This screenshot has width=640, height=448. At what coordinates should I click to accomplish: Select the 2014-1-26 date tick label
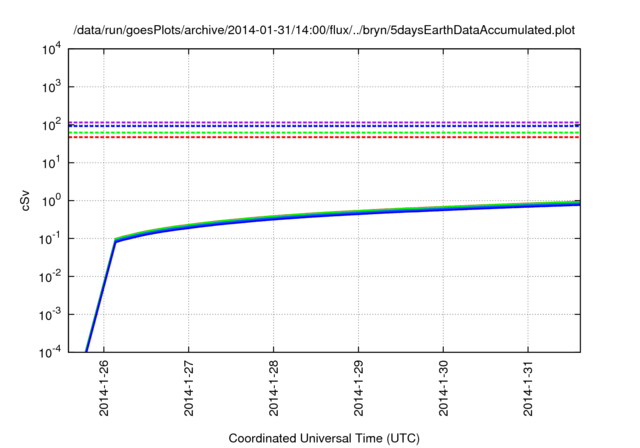click(x=104, y=388)
